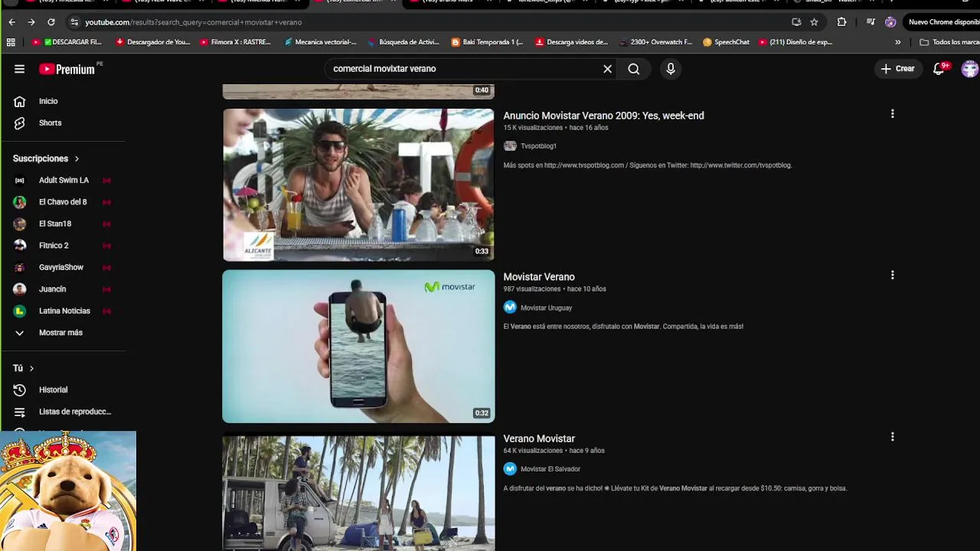Open the Crear upload menu
This screenshot has width=980, height=551.
click(897, 69)
